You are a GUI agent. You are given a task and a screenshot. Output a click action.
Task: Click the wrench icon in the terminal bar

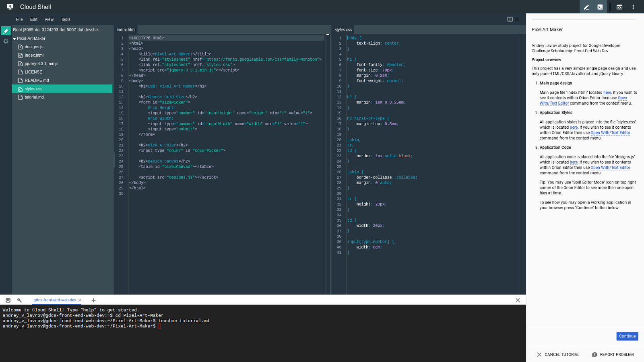tap(20, 300)
